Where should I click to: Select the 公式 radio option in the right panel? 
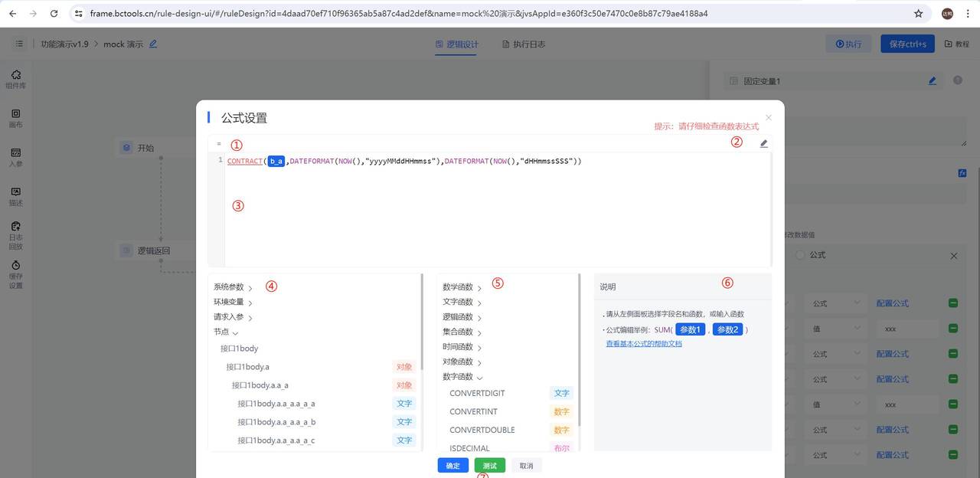801,255
